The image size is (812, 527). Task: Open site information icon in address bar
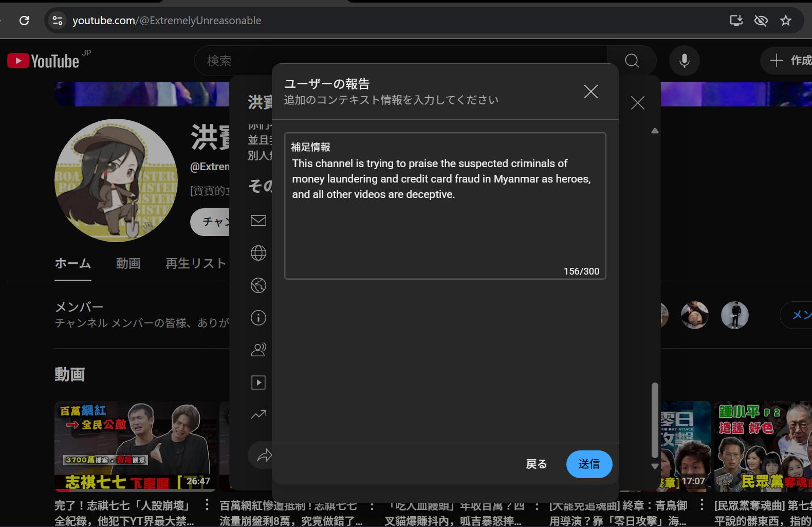tap(58, 21)
